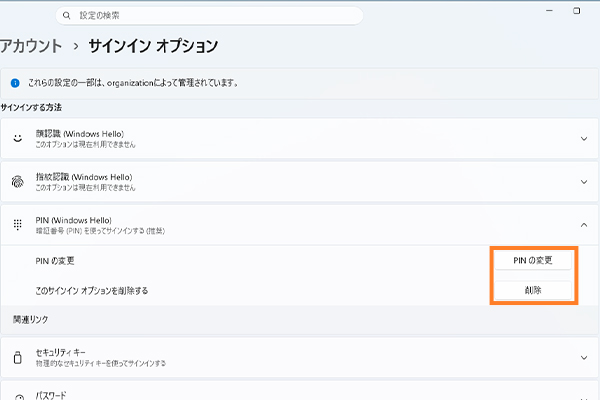Expand セキュリティ キー chevron

tap(584, 358)
